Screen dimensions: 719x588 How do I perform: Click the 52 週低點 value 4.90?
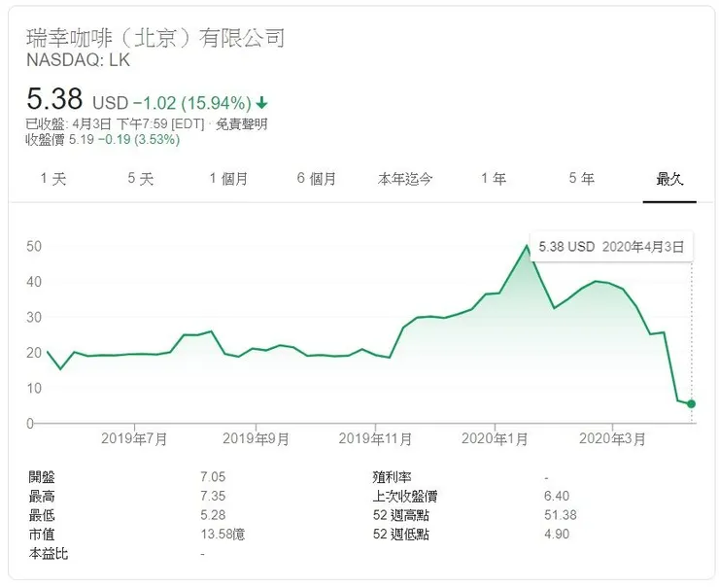point(557,534)
